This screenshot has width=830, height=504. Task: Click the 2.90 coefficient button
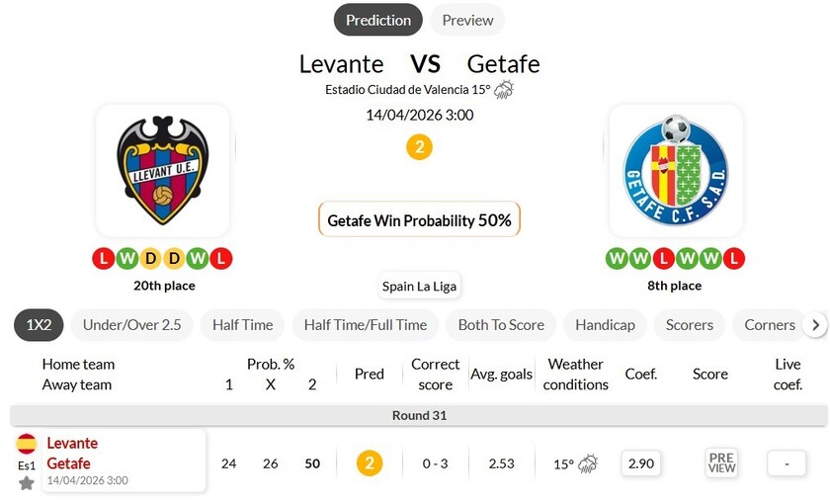641,462
